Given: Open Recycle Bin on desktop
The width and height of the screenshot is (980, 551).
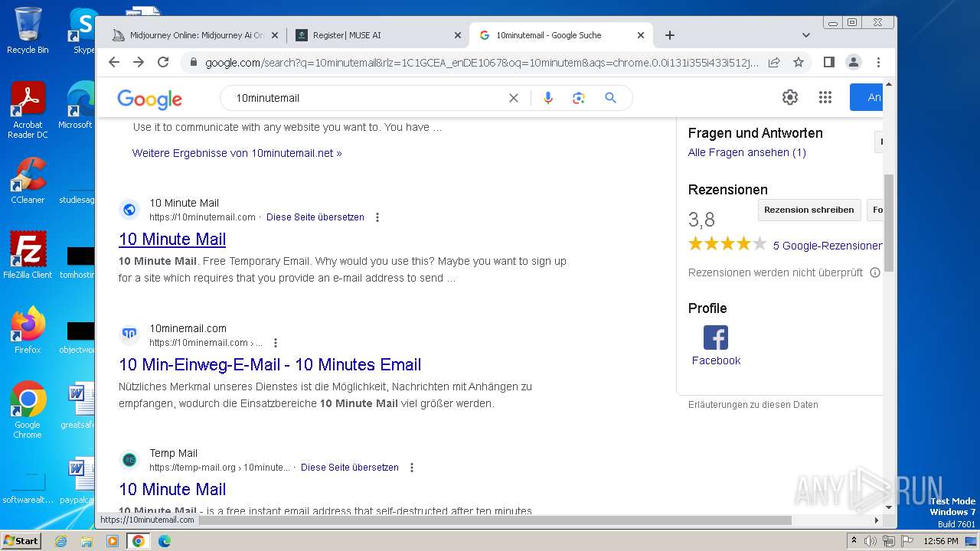Looking at the screenshot, I should [x=28, y=31].
